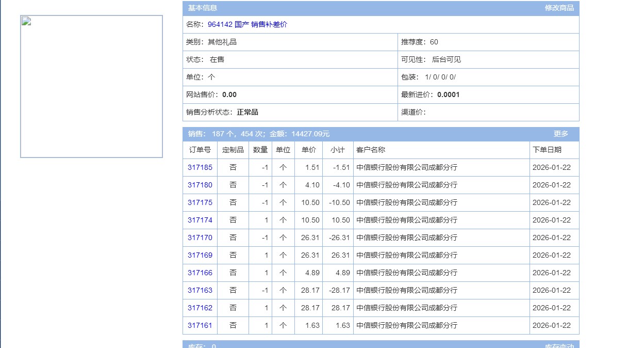Click the 小计 column header

click(x=337, y=150)
